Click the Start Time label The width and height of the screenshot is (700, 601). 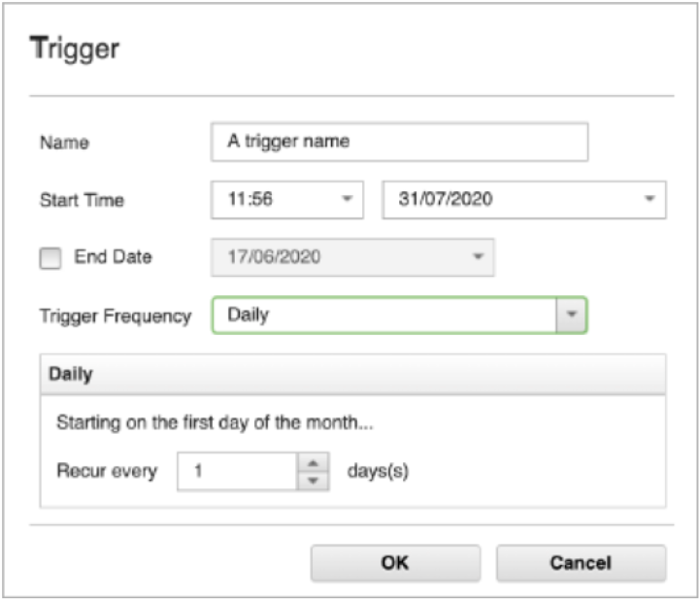82,201
